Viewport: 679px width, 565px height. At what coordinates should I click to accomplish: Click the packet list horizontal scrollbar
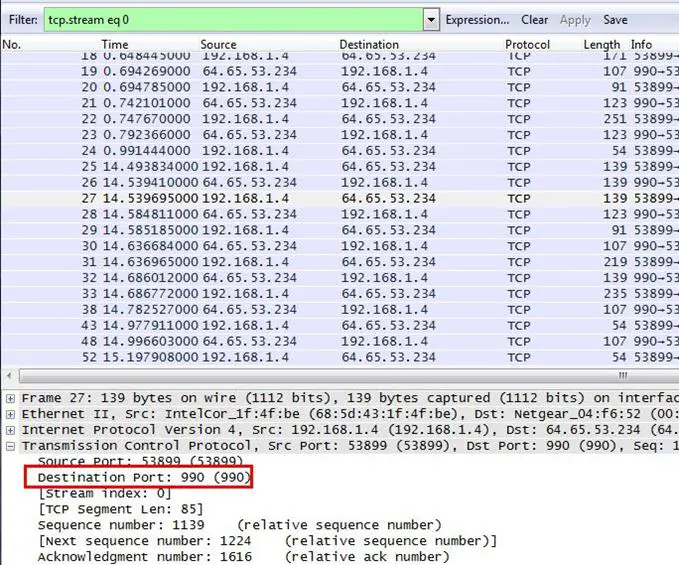pos(340,377)
